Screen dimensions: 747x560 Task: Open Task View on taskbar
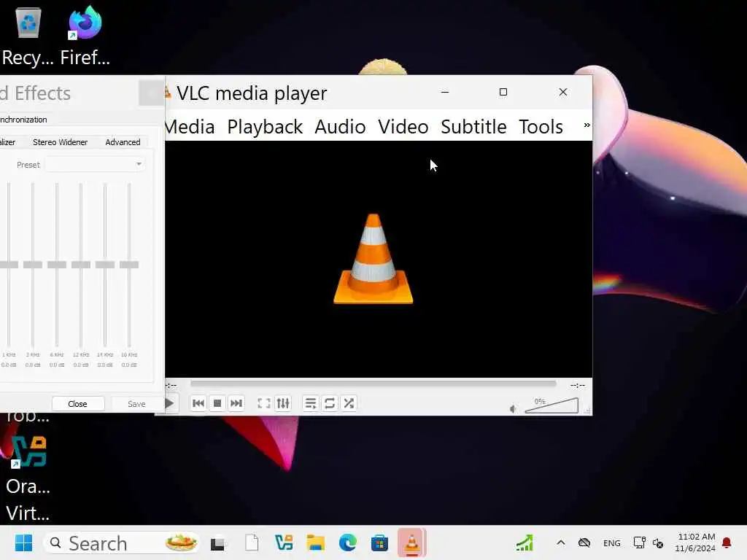click(217, 542)
